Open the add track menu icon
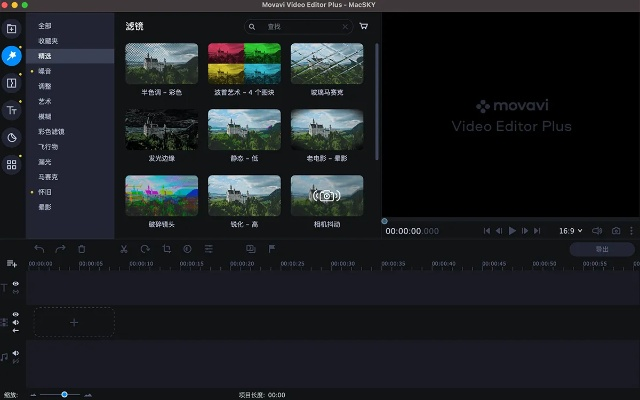 pos(12,264)
